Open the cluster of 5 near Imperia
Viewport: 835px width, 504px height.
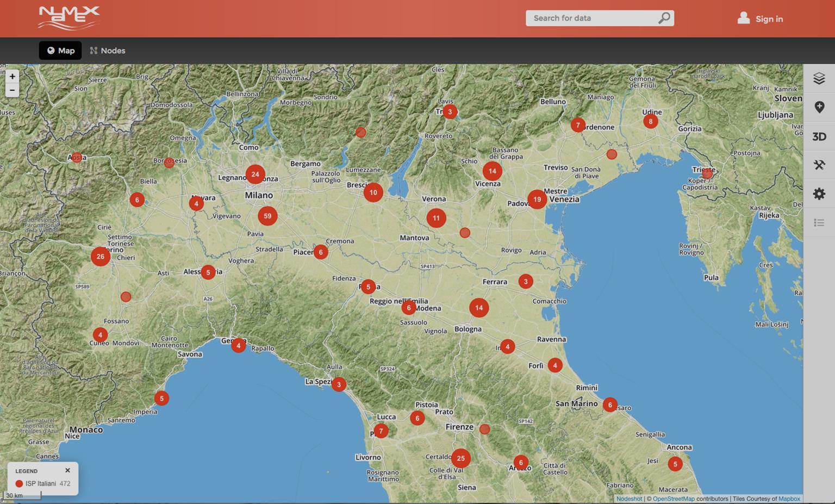tap(161, 399)
